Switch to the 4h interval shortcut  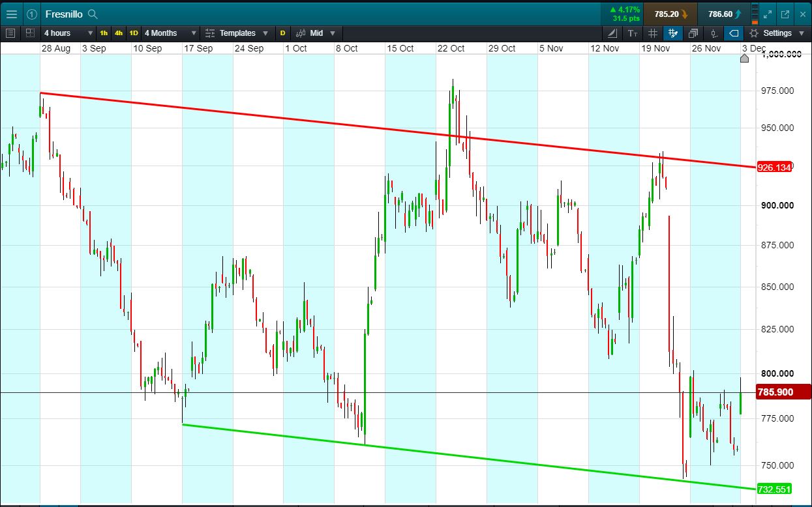point(118,33)
